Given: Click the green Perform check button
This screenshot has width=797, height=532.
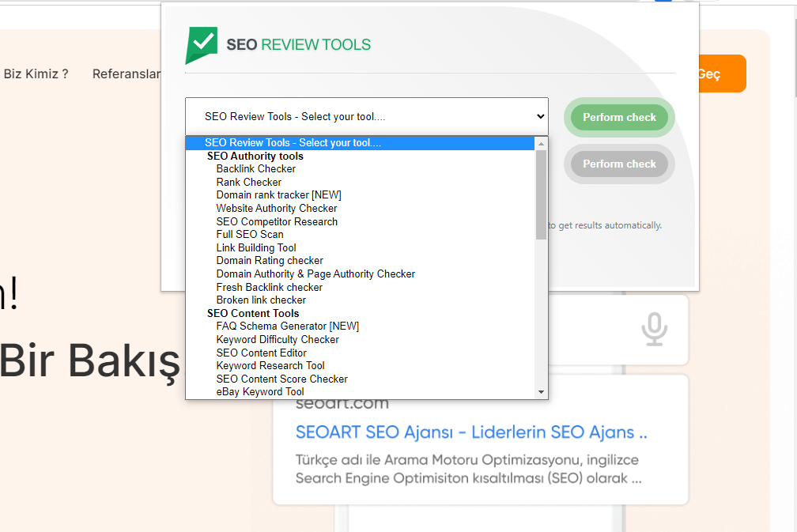Looking at the screenshot, I should (619, 118).
